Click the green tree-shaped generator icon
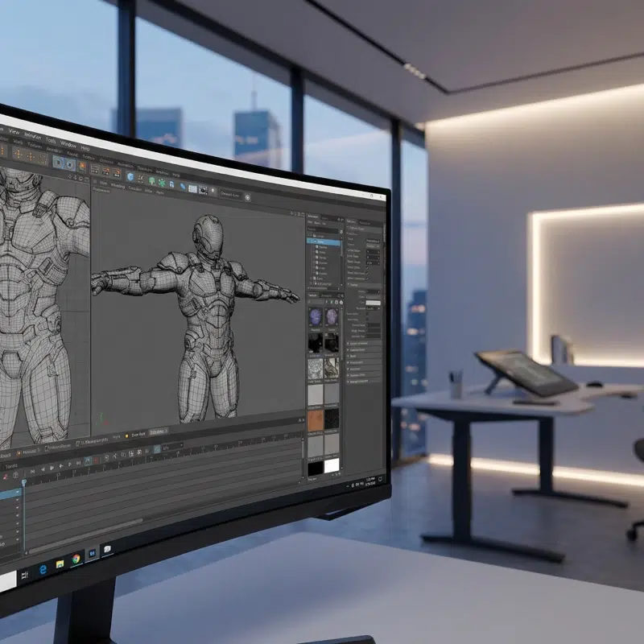The height and width of the screenshot is (644, 644). tap(151, 180)
